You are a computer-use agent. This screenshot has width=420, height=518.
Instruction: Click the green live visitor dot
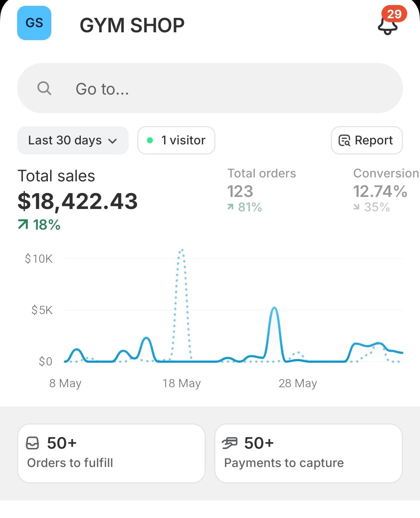coord(150,140)
